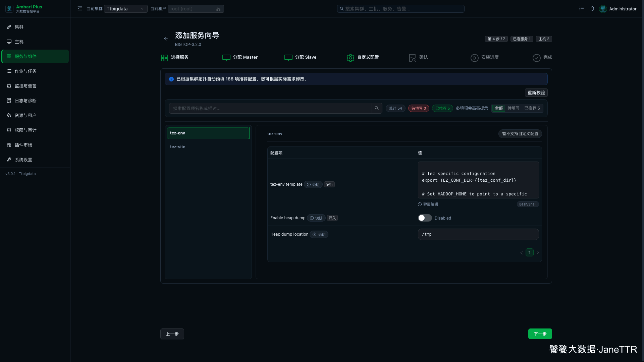Select tez-site config group

pyautogui.click(x=208, y=147)
